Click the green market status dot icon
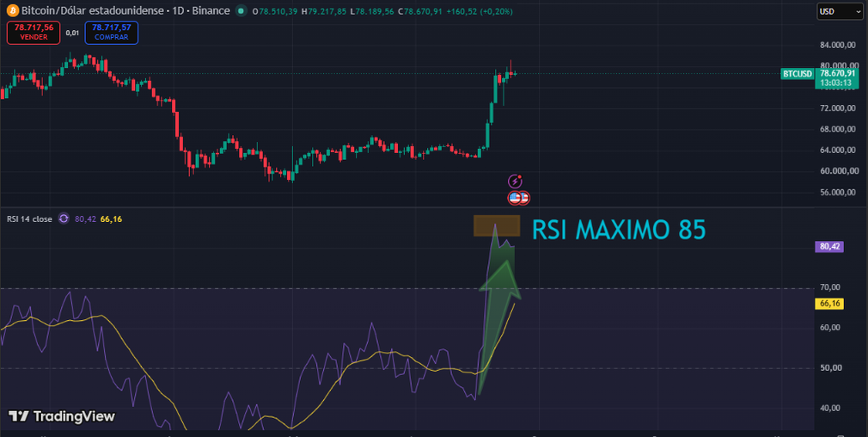The height and width of the screenshot is (437, 868). 241,11
